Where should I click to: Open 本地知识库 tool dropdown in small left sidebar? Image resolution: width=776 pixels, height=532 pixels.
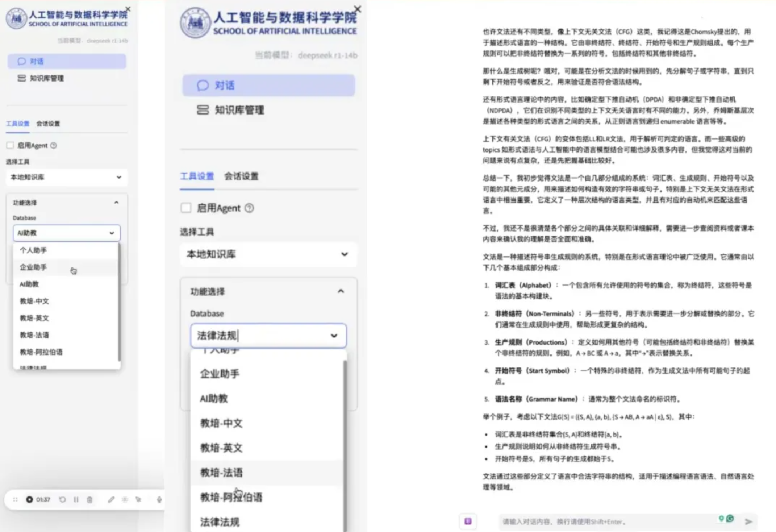(67, 177)
